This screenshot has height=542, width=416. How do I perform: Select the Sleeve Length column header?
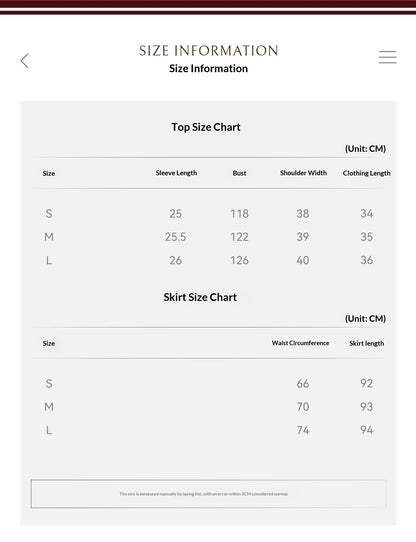click(176, 173)
